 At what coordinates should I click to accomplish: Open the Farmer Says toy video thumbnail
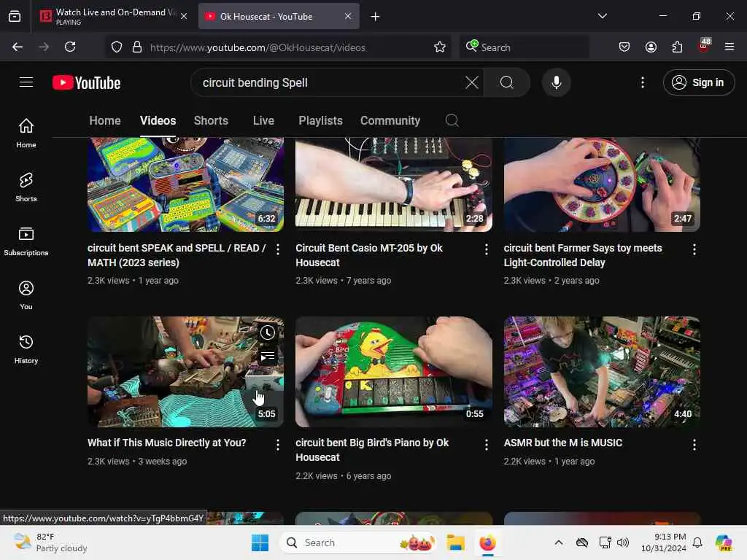point(602,184)
